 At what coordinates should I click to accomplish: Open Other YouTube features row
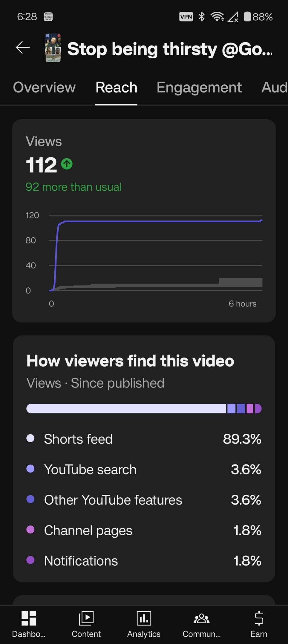click(x=144, y=500)
